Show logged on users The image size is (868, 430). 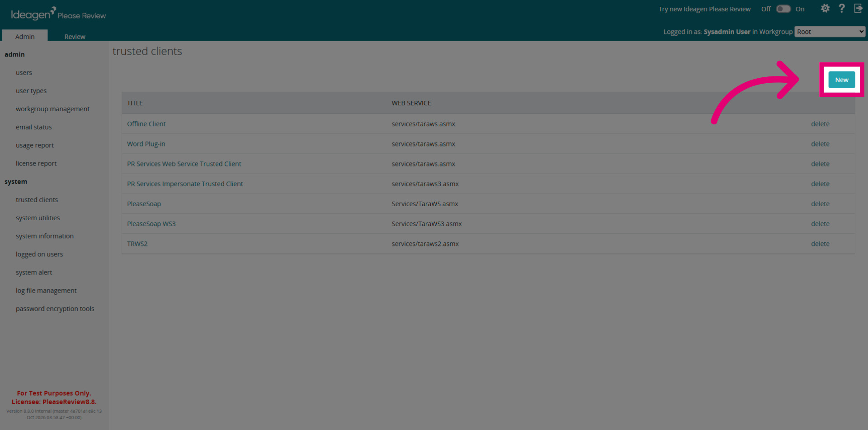pyautogui.click(x=39, y=254)
